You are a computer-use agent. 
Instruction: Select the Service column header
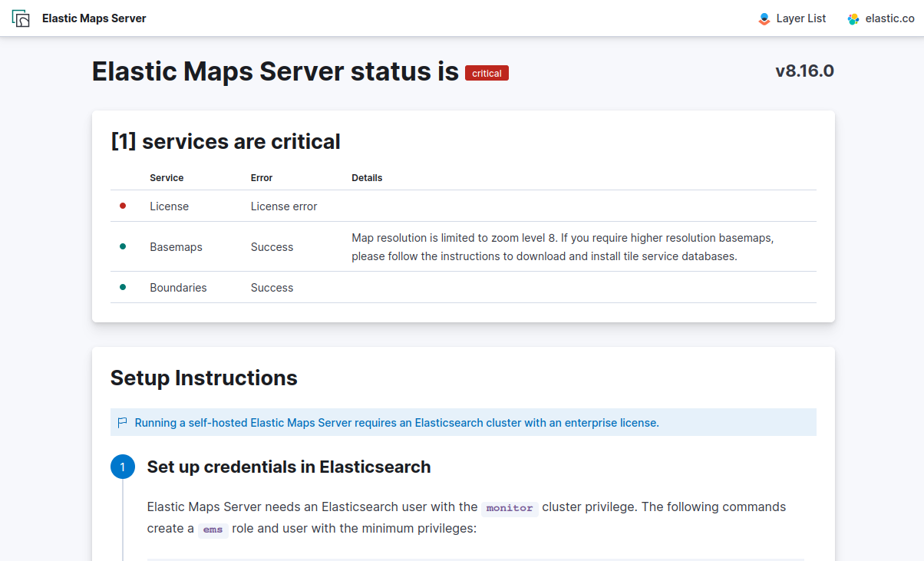[x=167, y=177]
